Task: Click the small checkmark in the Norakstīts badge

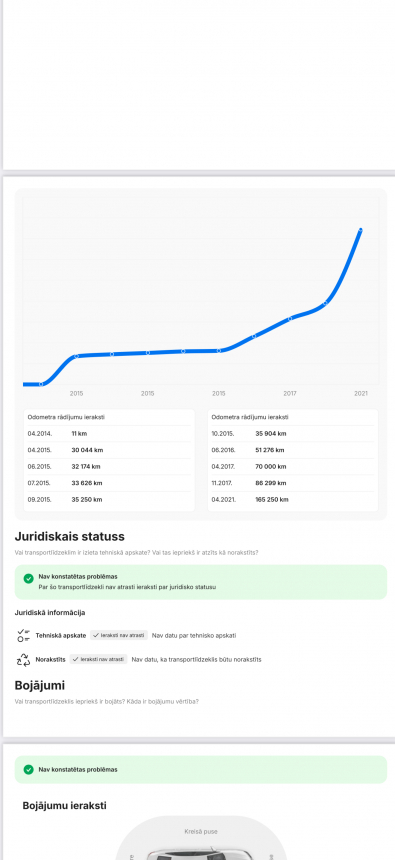Action: (76, 659)
